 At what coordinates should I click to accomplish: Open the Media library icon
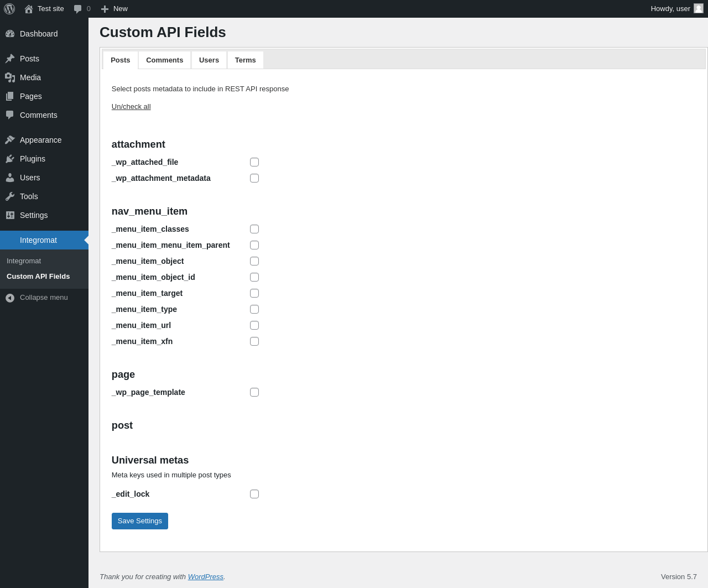[x=10, y=77]
